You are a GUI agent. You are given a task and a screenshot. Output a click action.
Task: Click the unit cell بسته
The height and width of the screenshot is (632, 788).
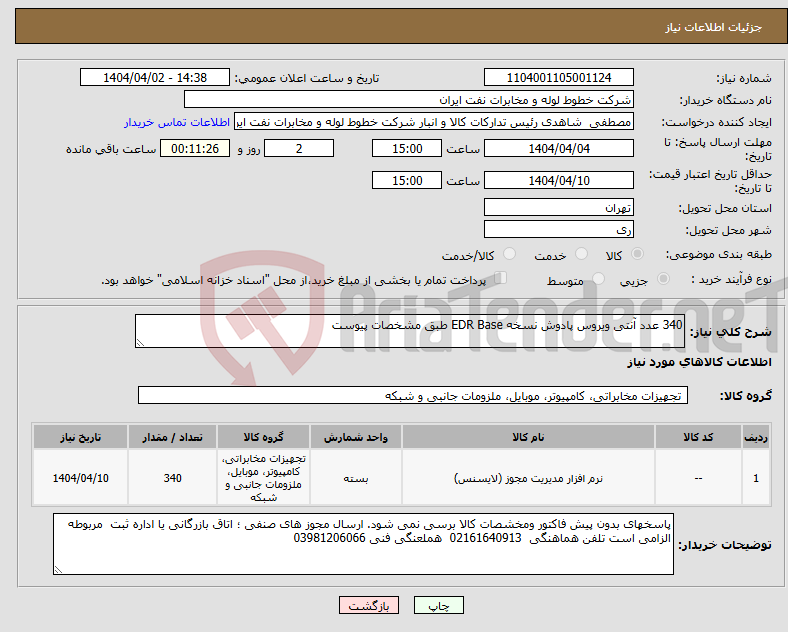pyautogui.click(x=356, y=478)
